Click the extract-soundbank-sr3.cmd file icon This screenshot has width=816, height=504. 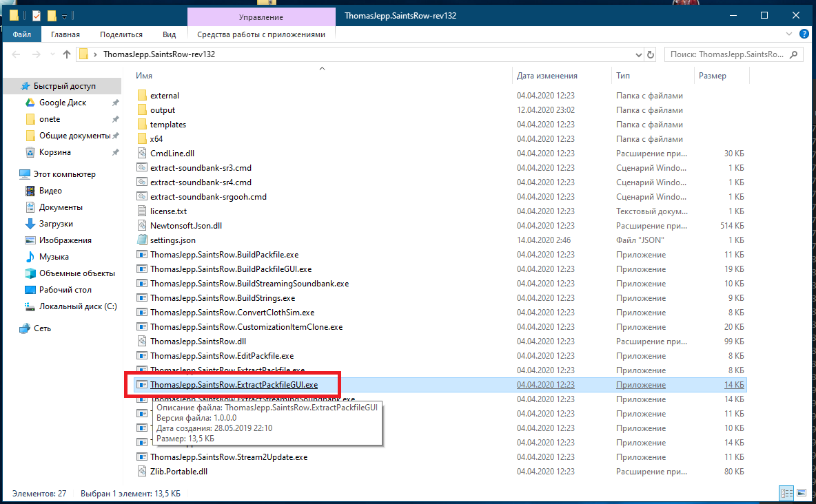coord(141,168)
